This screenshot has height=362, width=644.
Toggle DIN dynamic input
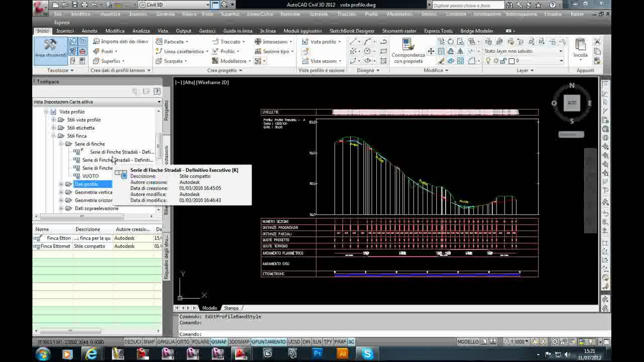pos(306,342)
